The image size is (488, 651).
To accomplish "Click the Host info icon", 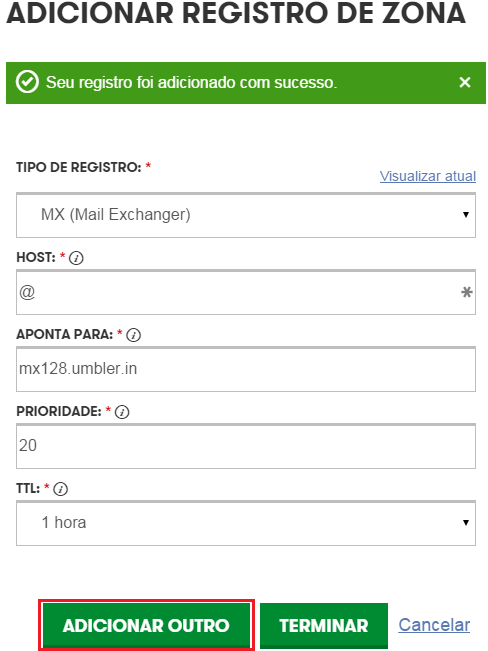I will point(76,258).
